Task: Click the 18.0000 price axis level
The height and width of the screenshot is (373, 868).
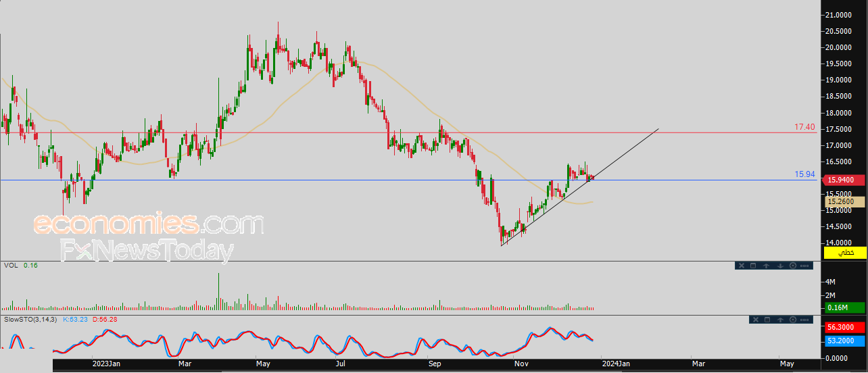Action: pyautogui.click(x=838, y=113)
